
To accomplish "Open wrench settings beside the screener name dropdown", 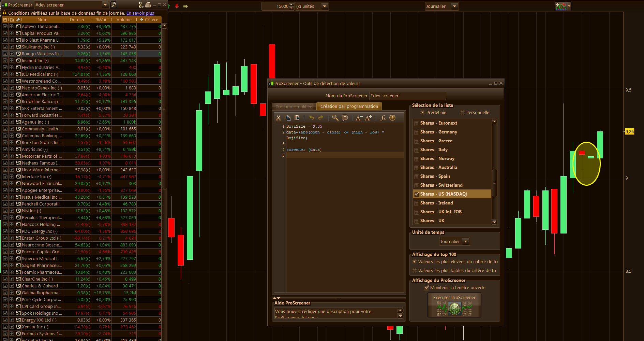I will (114, 5).
